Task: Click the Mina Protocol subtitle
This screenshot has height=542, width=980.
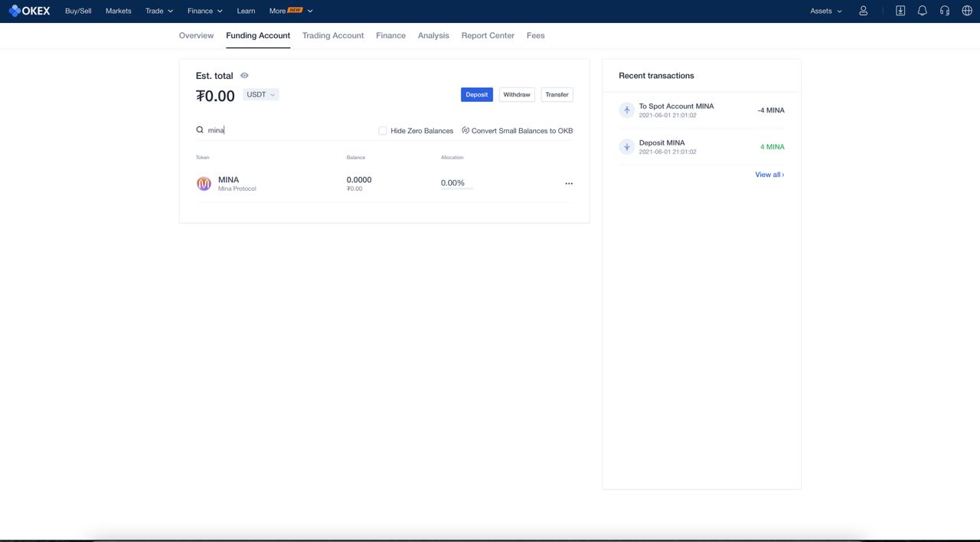Action: point(237,189)
